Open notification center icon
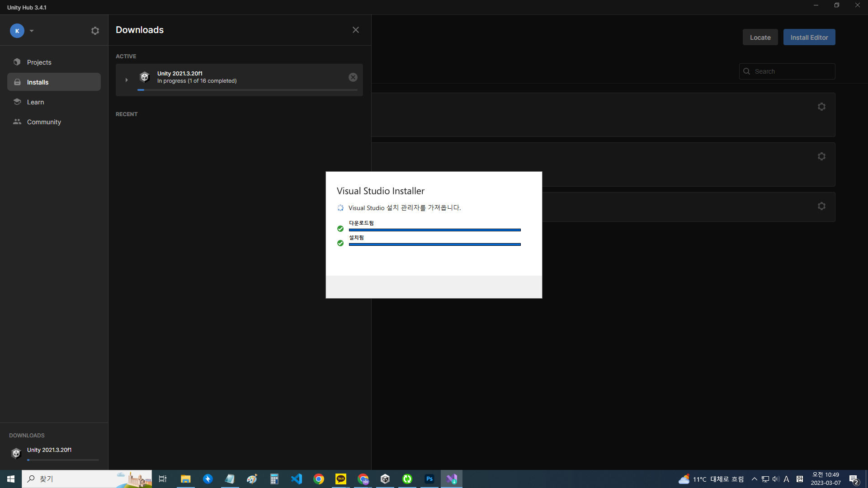 click(854, 479)
